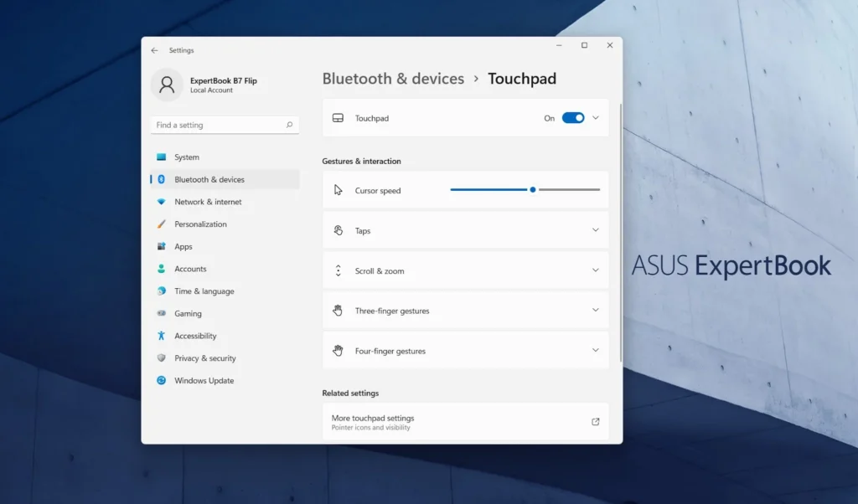This screenshot has height=504, width=858.
Task: Expand the Touchpad options chevron
Action: tap(596, 118)
